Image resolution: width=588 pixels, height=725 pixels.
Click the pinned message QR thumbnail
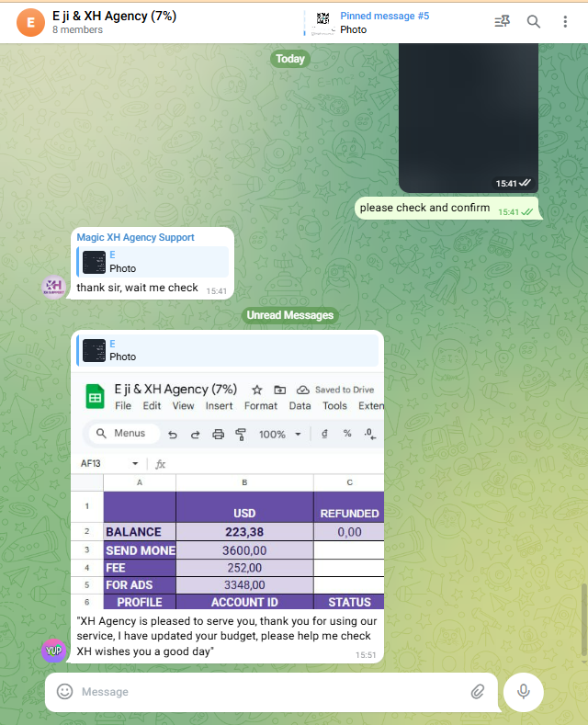point(322,23)
